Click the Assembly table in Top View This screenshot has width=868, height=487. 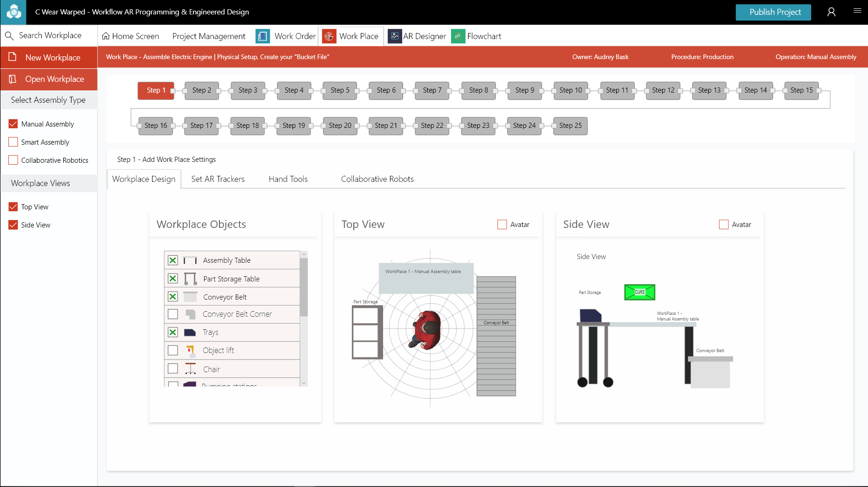pos(426,278)
